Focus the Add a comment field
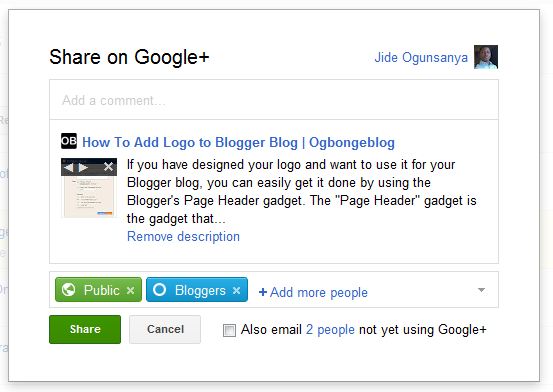Viewport: 553px width, 392px height. (274, 100)
